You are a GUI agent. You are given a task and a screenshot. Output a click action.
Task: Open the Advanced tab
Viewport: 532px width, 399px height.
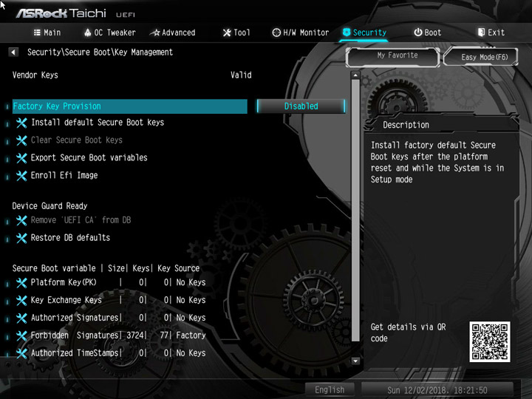[173, 33]
